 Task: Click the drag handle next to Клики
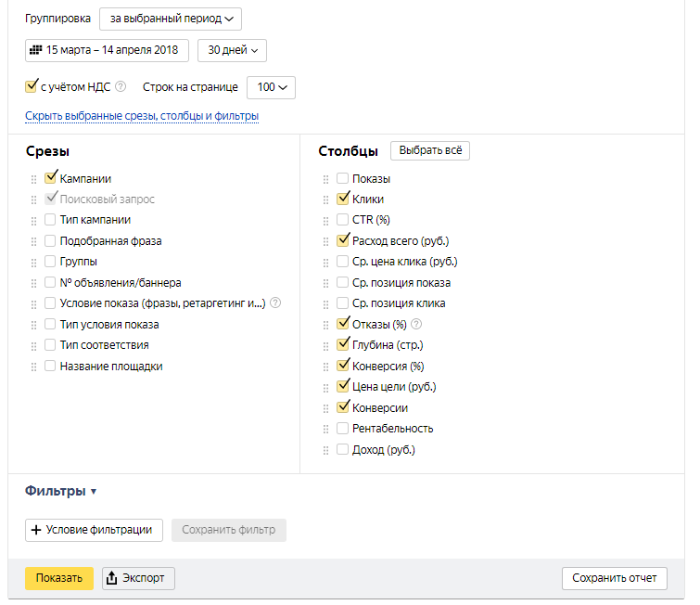coord(325,200)
